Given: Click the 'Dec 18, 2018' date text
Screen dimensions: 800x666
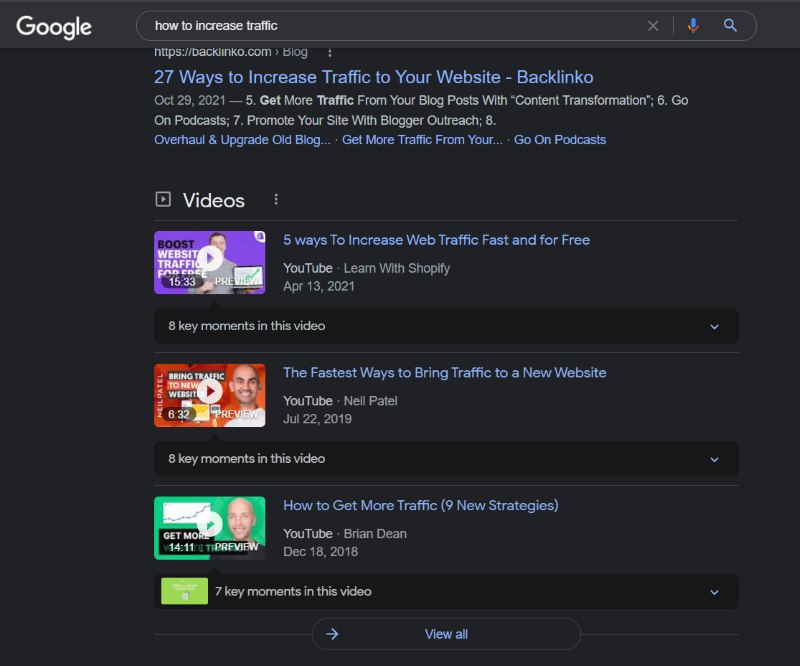Looking at the screenshot, I should [x=320, y=552].
